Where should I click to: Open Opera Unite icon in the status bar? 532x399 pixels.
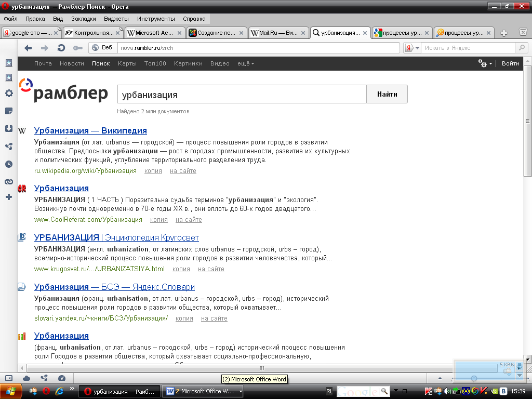click(44, 378)
